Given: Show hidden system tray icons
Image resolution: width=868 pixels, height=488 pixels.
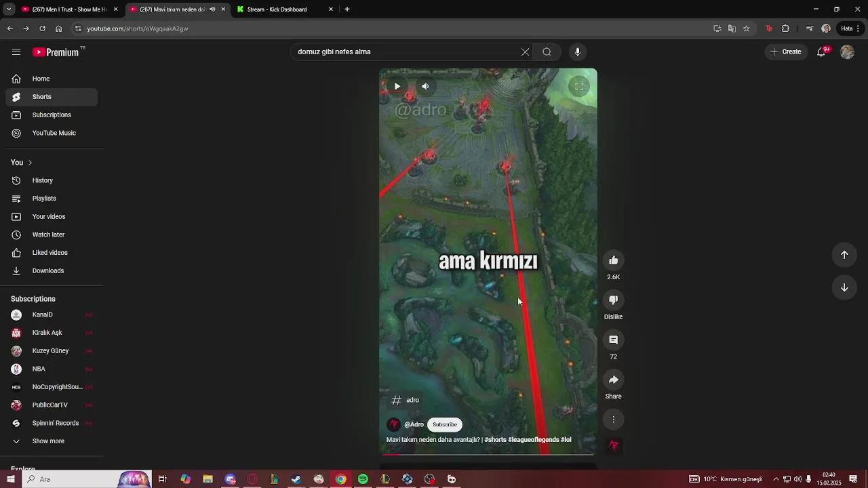Looking at the screenshot, I should pos(776,479).
